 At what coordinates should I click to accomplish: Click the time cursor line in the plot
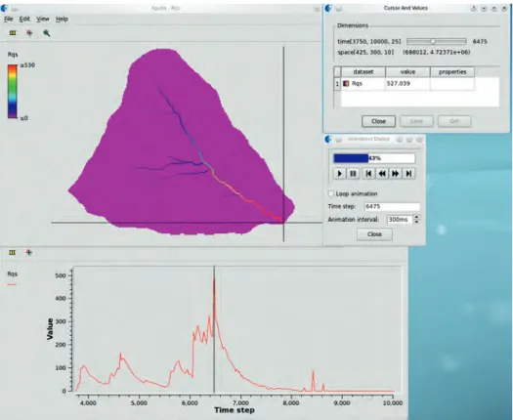coord(214,329)
